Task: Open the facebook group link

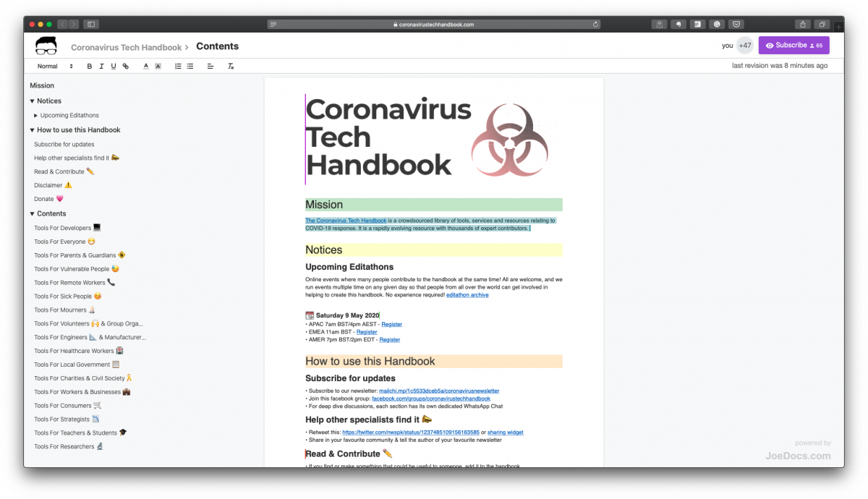Action: coord(431,398)
